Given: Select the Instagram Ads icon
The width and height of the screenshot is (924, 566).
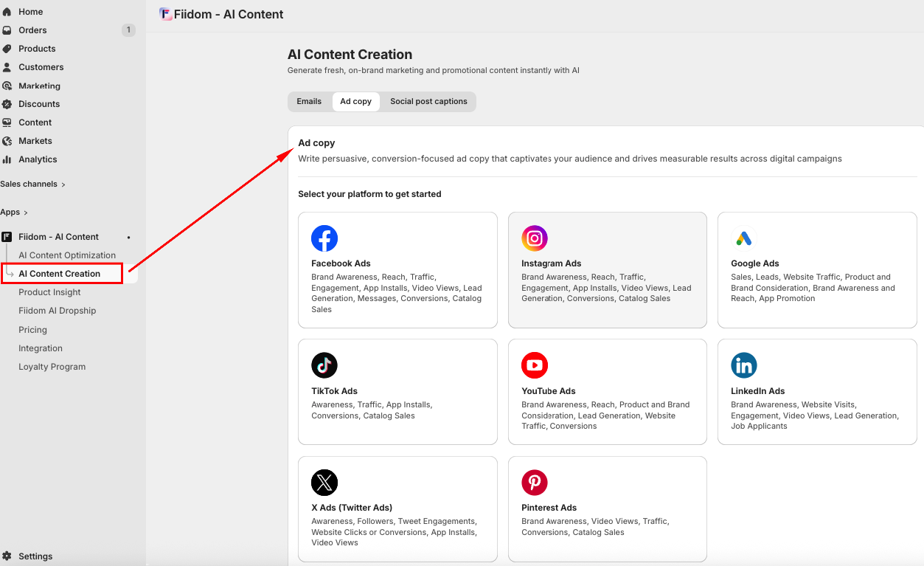Looking at the screenshot, I should 535,238.
